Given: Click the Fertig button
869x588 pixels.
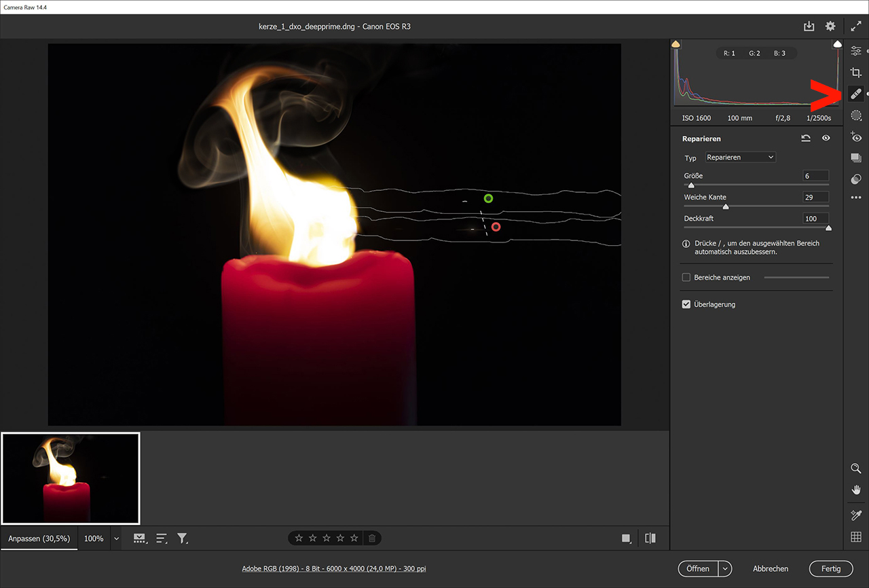Looking at the screenshot, I should click(x=830, y=569).
